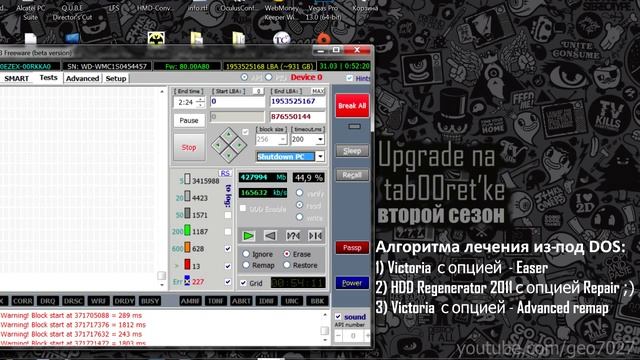This screenshot has height=360, width=640.
Task: Switch to the Setup tab
Action: pos(116,78)
